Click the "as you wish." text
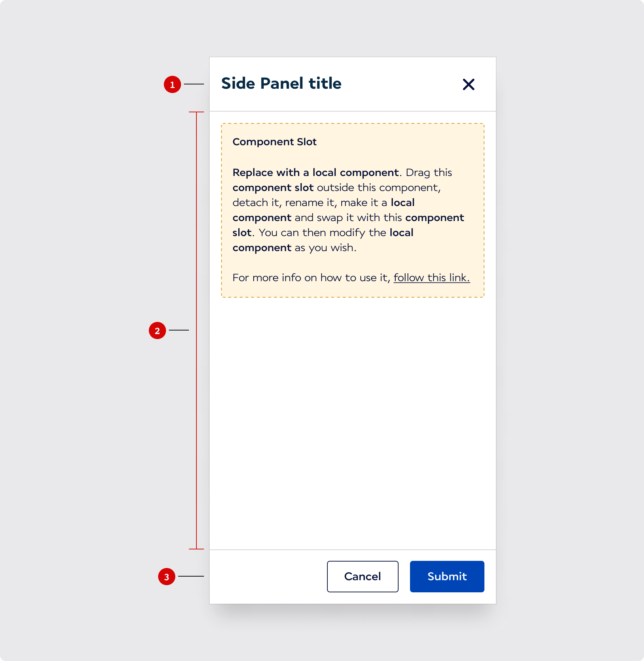This screenshot has width=644, height=661. pos(326,248)
